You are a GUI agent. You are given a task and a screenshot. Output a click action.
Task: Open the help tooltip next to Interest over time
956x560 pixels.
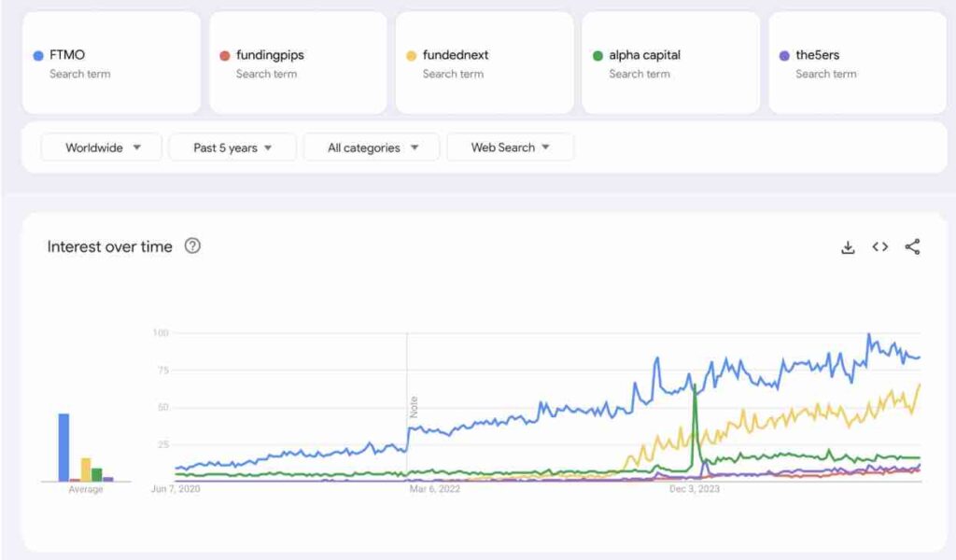click(x=192, y=246)
